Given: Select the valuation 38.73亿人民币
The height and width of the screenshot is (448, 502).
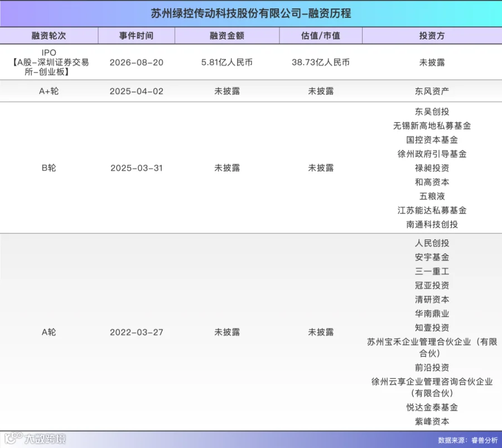Looking at the screenshot, I should tap(321, 62).
